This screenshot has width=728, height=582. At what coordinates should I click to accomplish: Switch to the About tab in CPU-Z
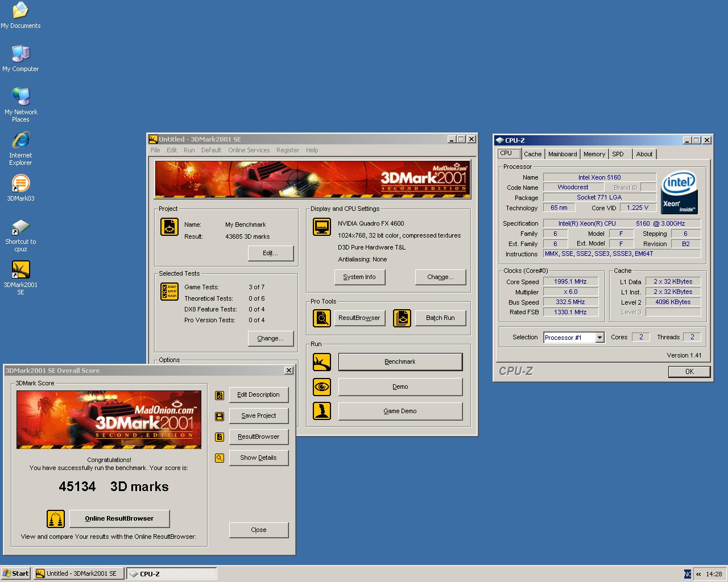coord(644,154)
